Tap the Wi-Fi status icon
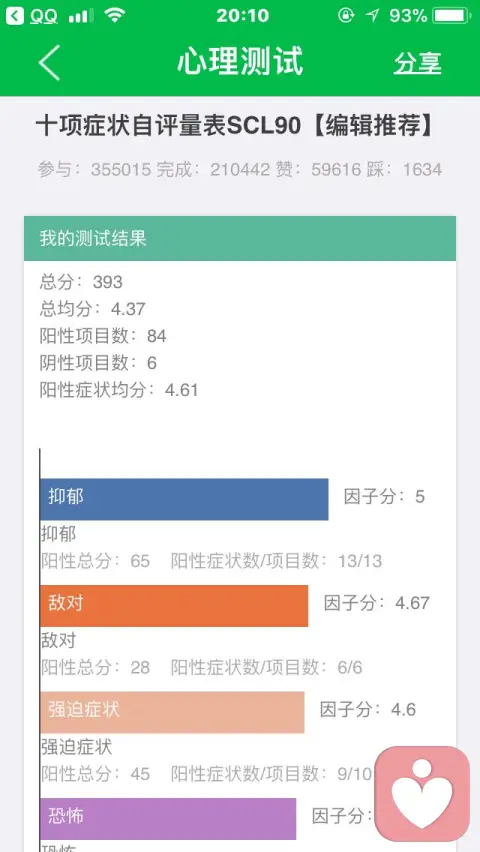This screenshot has height=852, width=480. tap(115, 16)
